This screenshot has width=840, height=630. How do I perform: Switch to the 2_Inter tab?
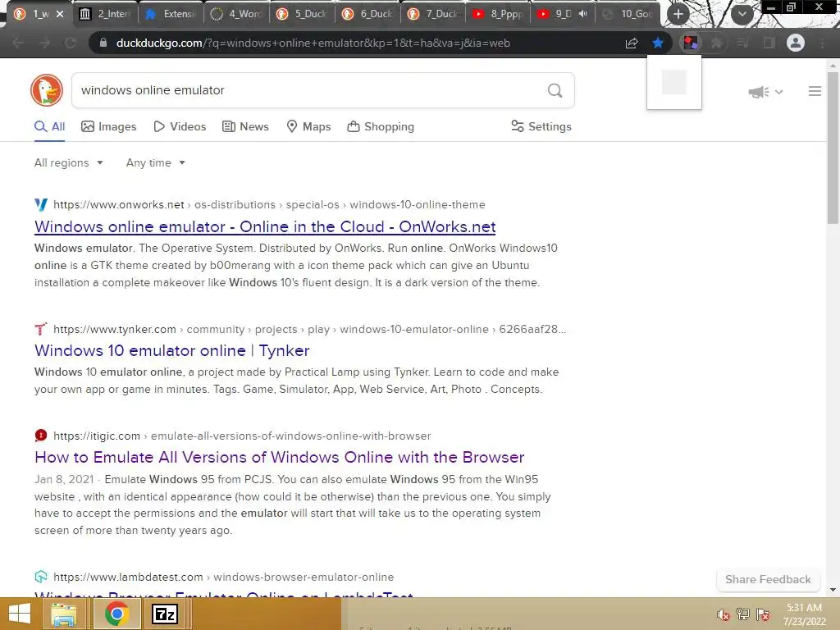click(x=106, y=14)
